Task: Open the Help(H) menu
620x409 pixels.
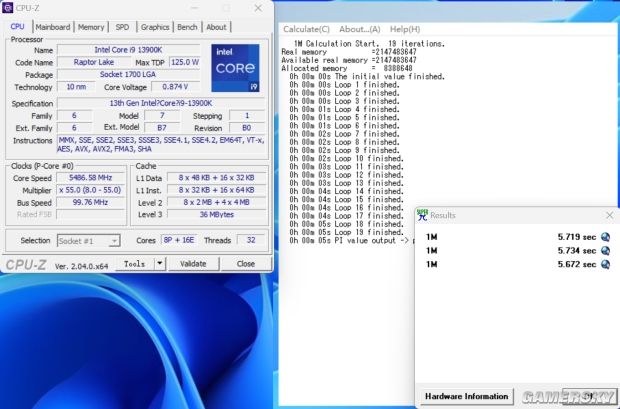Action: coord(405,29)
